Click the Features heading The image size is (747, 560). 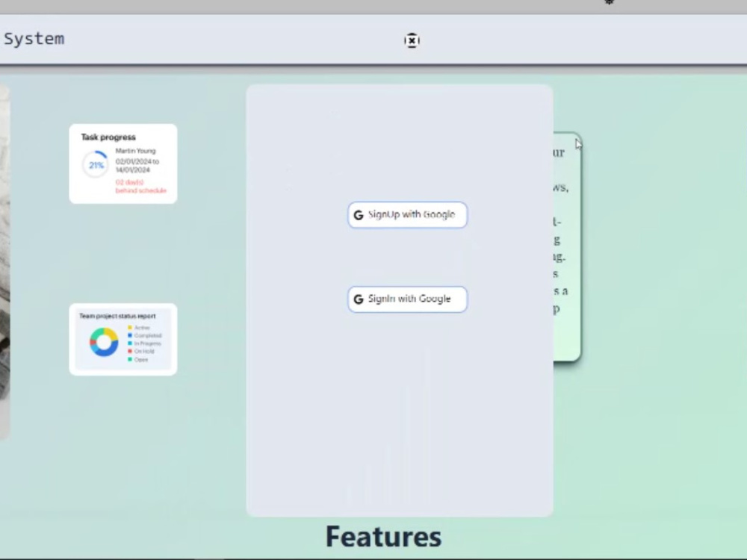[x=383, y=537]
